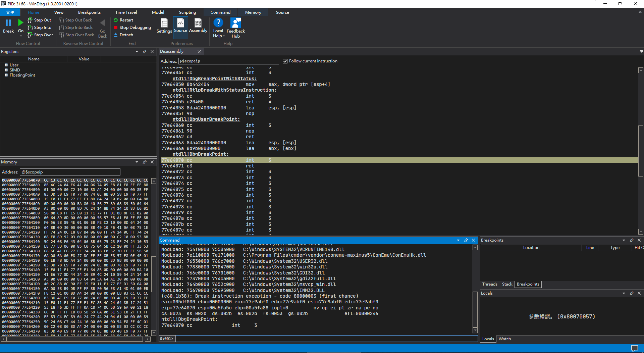Expand the User registers node

click(6, 65)
